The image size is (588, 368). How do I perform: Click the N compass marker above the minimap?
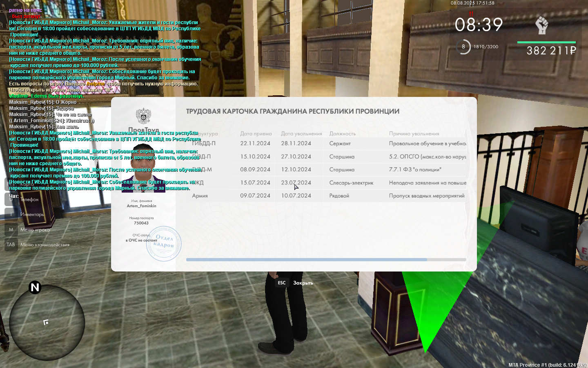pyautogui.click(x=35, y=287)
